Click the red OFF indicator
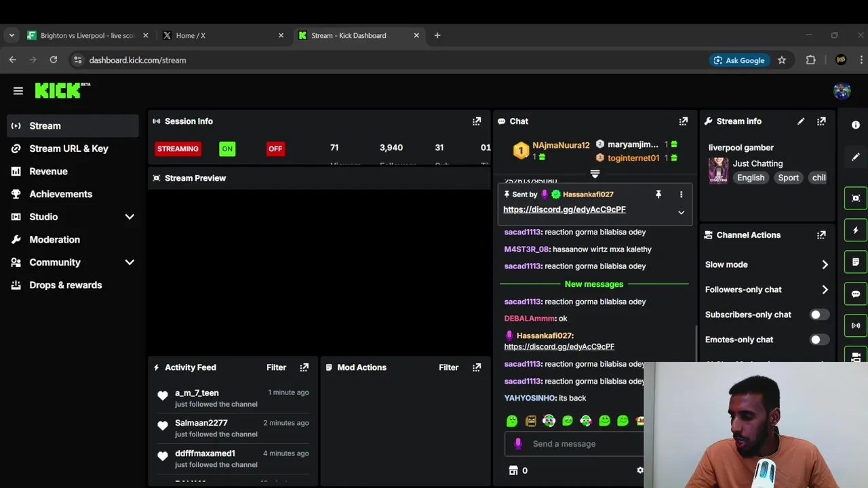The height and width of the screenshot is (488, 868). point(275,148)
